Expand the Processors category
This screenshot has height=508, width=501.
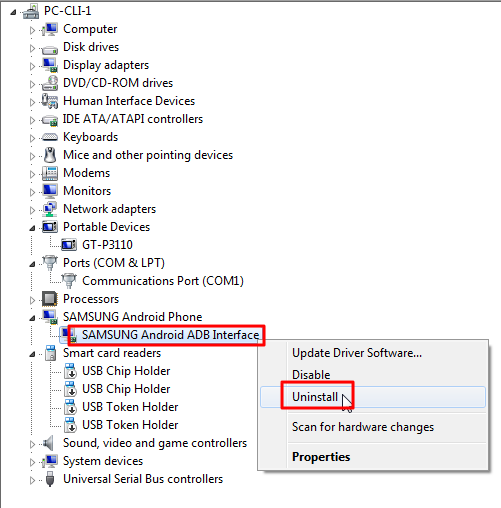32,300
